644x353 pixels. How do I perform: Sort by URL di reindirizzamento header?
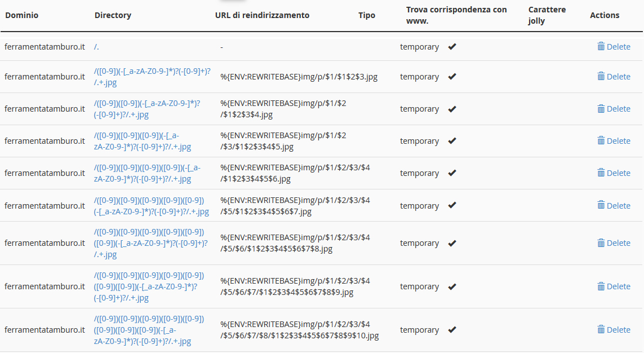pos(262,15)
